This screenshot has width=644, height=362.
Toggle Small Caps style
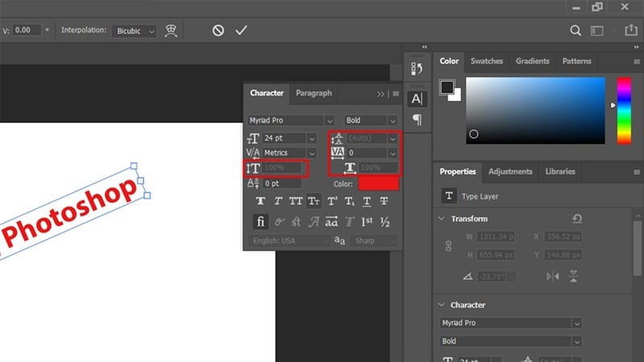pos(314,201)
